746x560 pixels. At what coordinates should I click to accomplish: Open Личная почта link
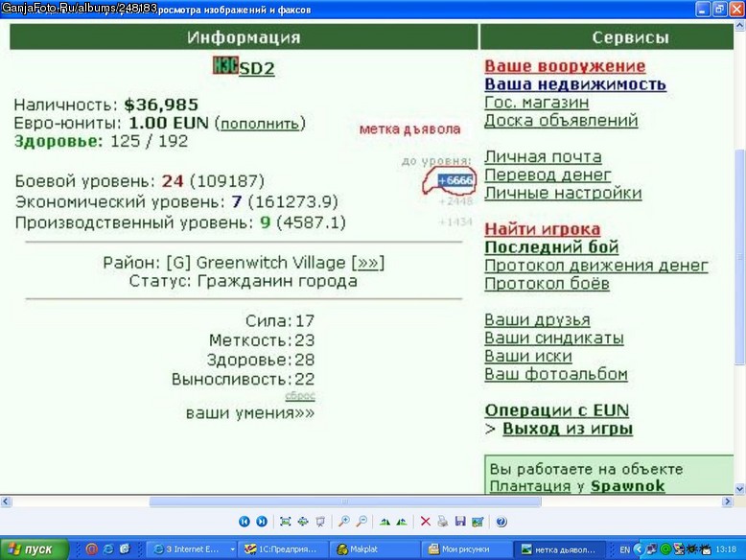coord(543,156)
